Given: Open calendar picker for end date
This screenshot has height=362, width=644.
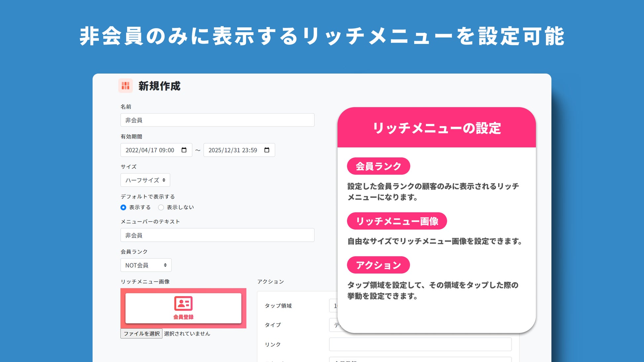Looking at the screenshot, I should (267, 150).
